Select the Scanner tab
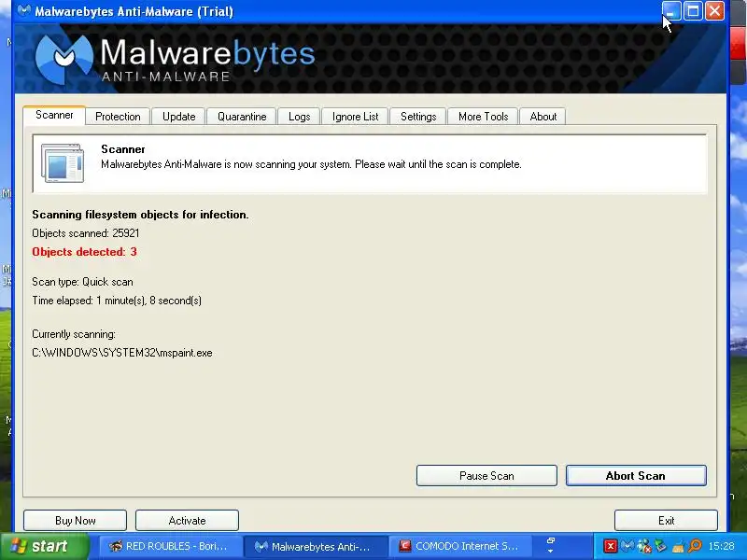This screenshot has width=747, height=560. click(x=54, y=115)
